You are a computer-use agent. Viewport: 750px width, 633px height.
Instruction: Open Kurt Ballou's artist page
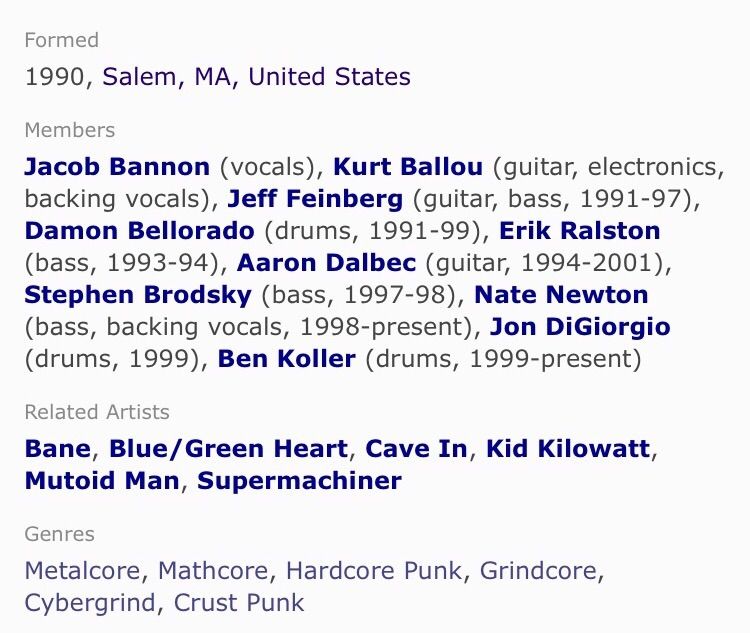pyautogui.click(x=408, y=167)
